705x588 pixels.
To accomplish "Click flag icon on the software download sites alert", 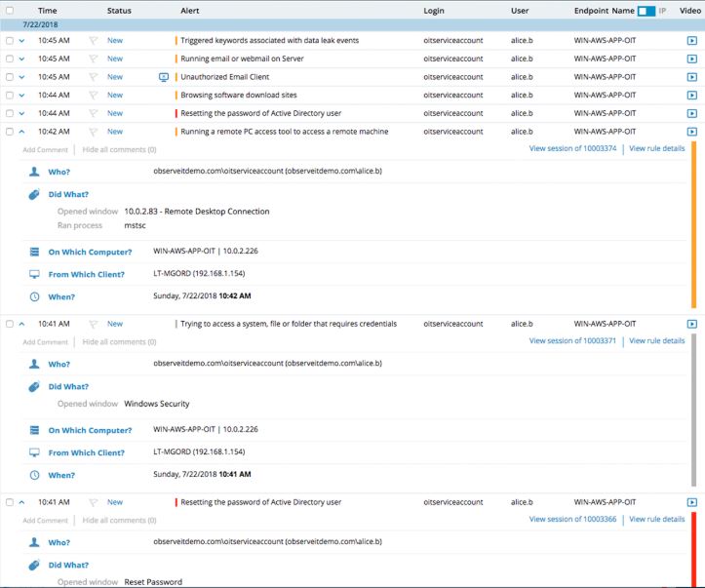I will pyautogui.click(x=94, y=96).
